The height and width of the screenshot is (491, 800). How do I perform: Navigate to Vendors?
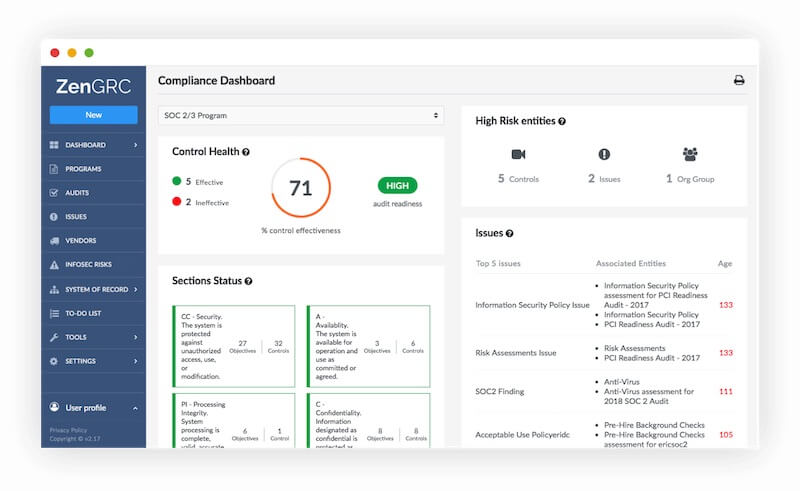[x=81, y=240]
